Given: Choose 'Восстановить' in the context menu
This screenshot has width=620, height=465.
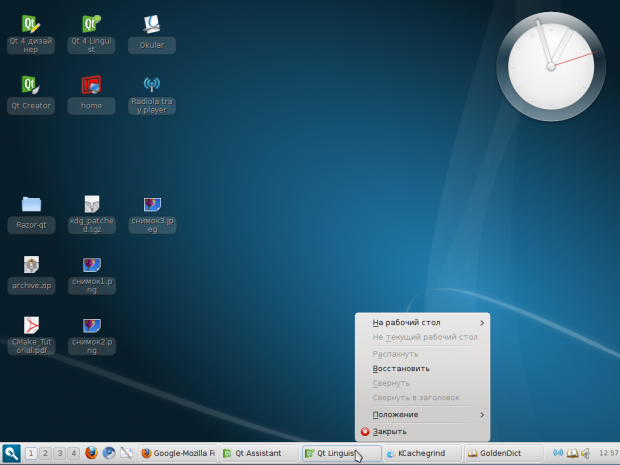Looking at the screenshot, I should [422, 369].
